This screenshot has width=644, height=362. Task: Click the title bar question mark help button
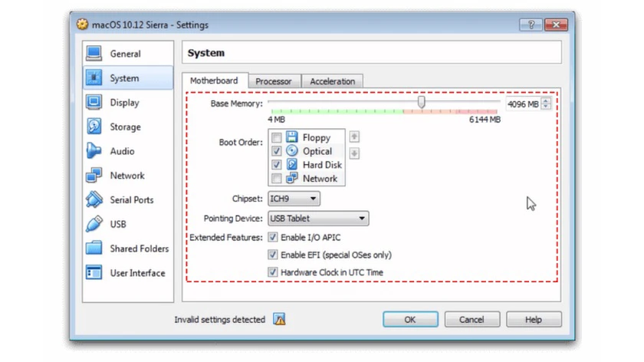(x=531, y=25)
